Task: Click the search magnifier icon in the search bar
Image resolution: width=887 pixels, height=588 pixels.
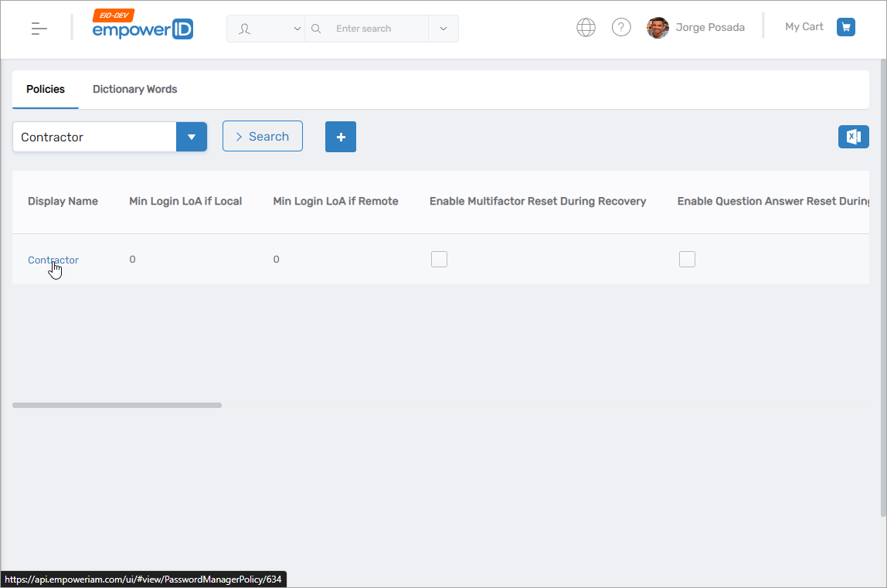Action: point(316,28)
